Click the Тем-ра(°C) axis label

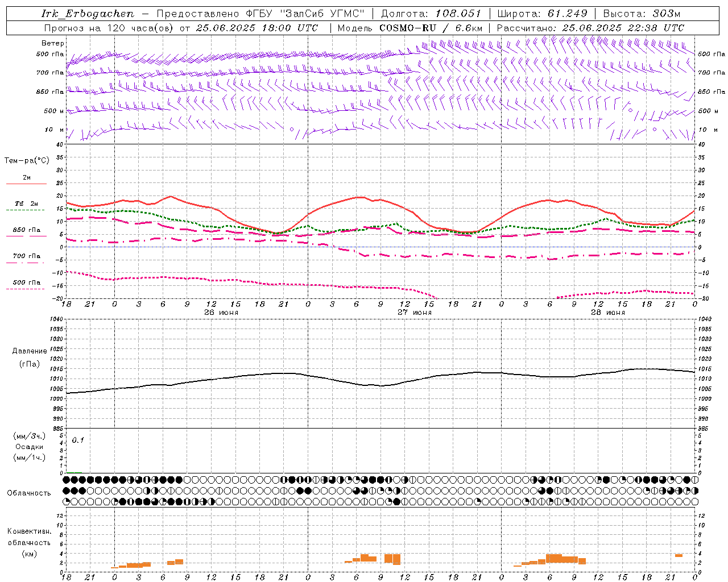point(27,161)
